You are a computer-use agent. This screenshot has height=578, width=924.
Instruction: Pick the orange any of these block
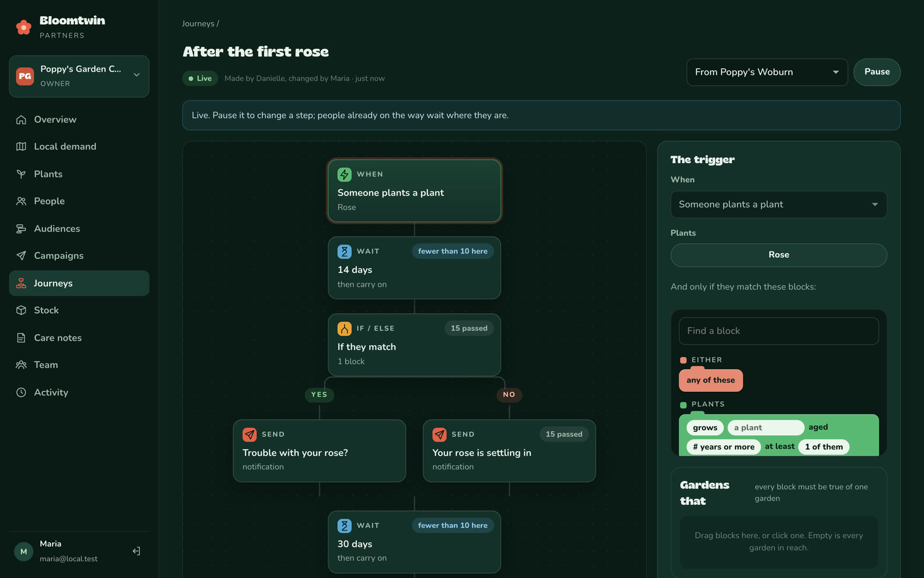point(711,380)
